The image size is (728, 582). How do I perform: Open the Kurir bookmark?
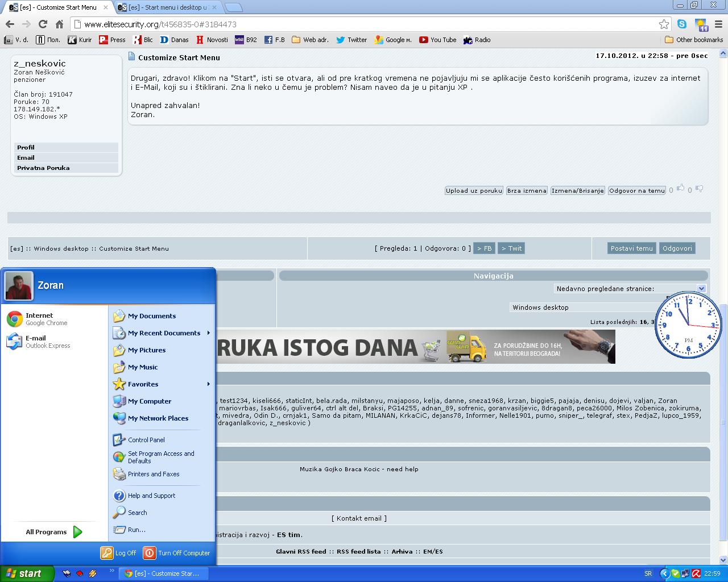click(x=80, y=40)
